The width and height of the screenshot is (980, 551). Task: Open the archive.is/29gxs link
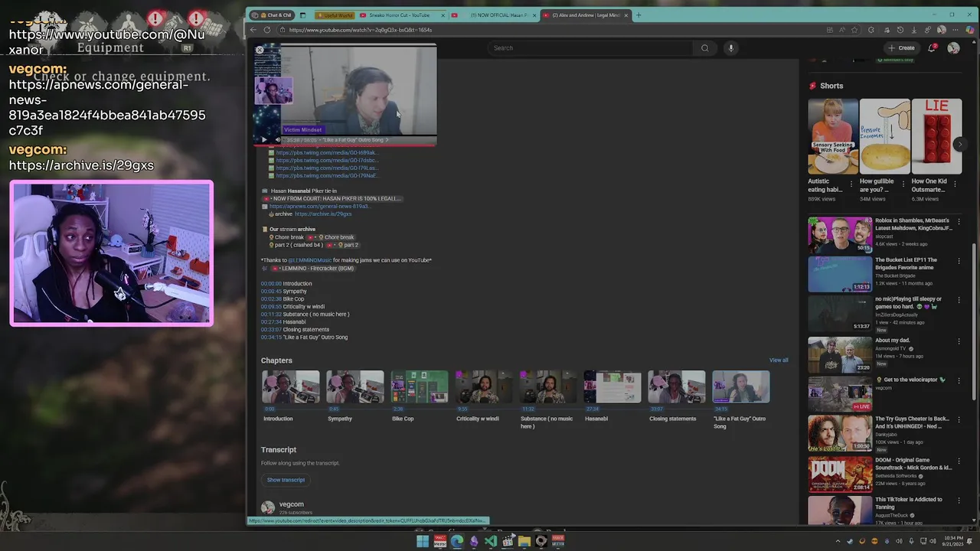(323, 214)
